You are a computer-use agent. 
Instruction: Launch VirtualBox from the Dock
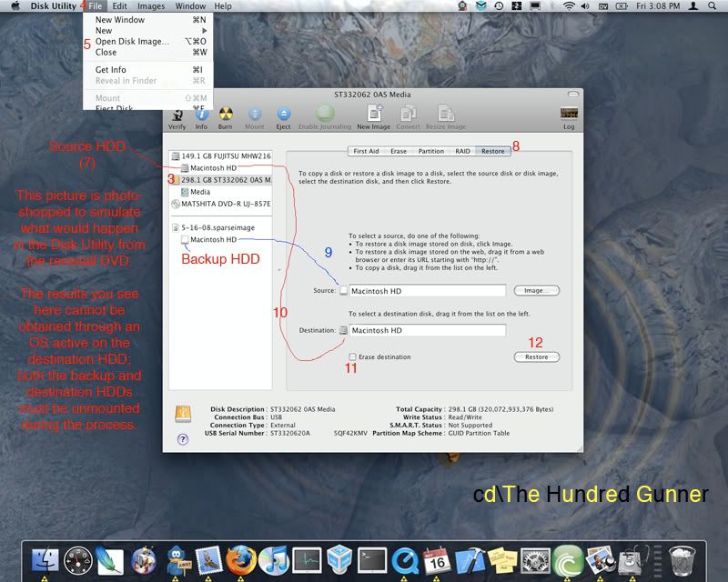[339, 559]
